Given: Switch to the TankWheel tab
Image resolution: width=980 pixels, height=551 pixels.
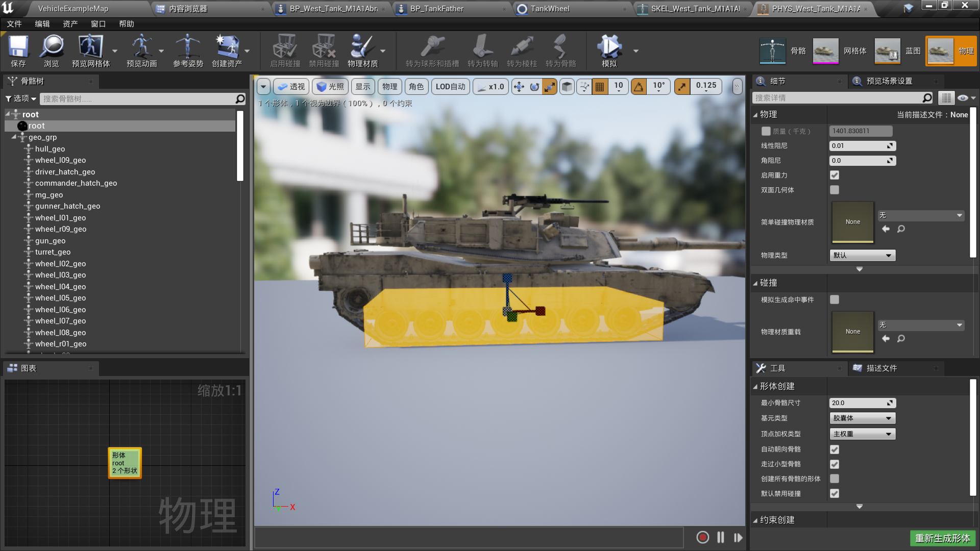Looking at the screenshot, I should coord(549,9).
